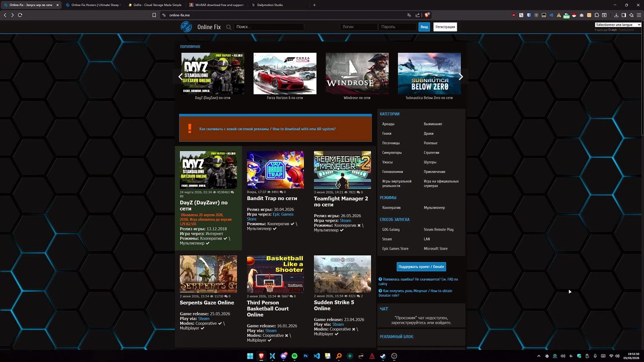Image resolution: width=644 pixels, height=362 pixels.
Task: Click the Online Fix globe logo
Action: pos(186,27)
